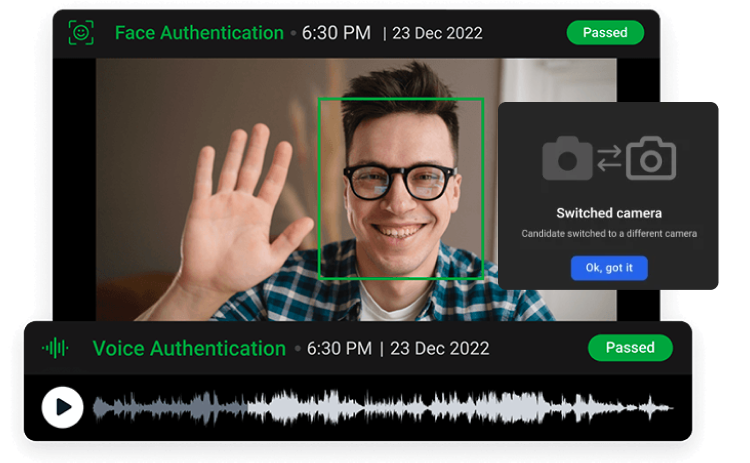Click the swap arrows between the cameras
Screen dimensions: 750x463
coord(609,158)
